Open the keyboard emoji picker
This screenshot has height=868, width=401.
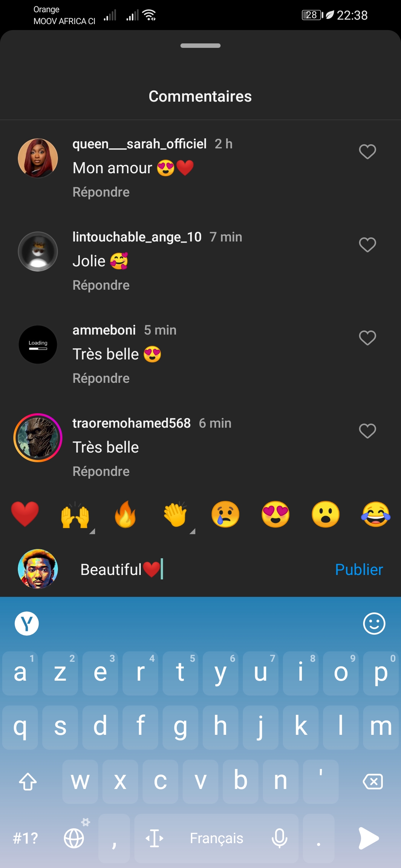[374, 624]
